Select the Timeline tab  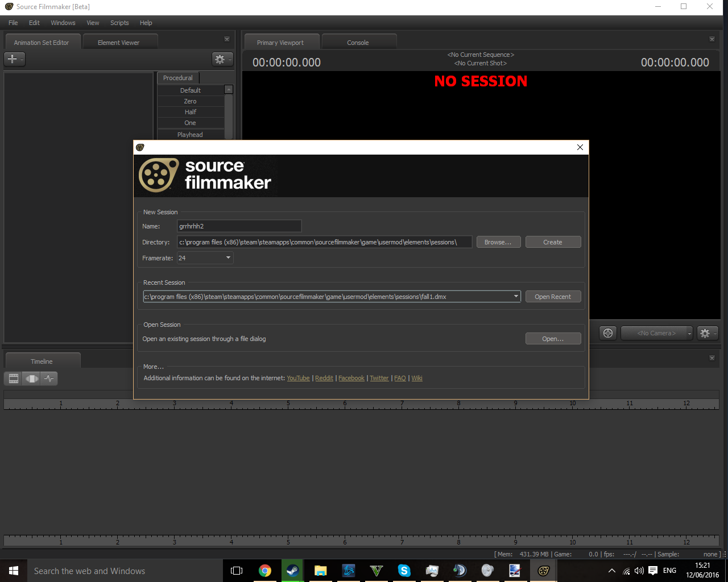tap(42, 361)
